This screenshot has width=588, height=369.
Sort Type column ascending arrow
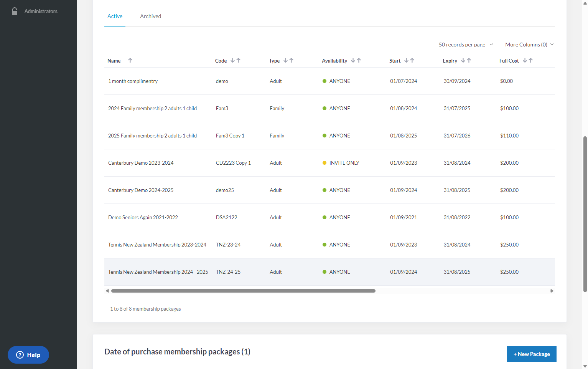coord(292,60)
